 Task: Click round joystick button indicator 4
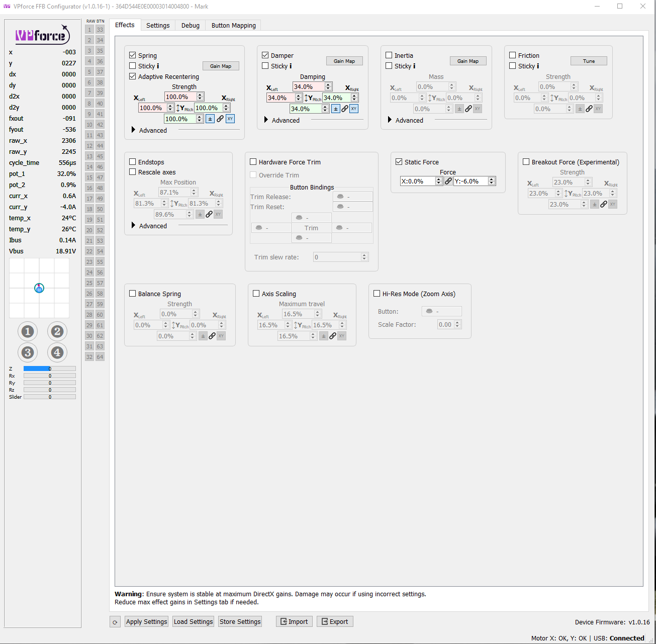coord(57,352)
